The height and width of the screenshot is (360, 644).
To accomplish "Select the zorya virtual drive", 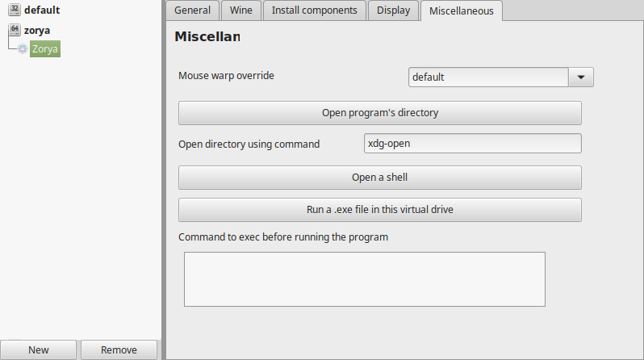I will pos(37,31).
